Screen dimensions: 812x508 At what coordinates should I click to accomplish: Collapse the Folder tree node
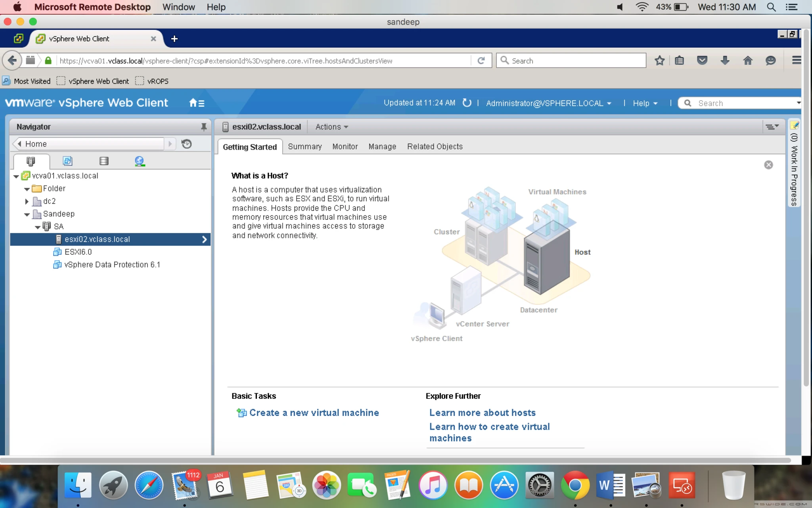[27, 189]
